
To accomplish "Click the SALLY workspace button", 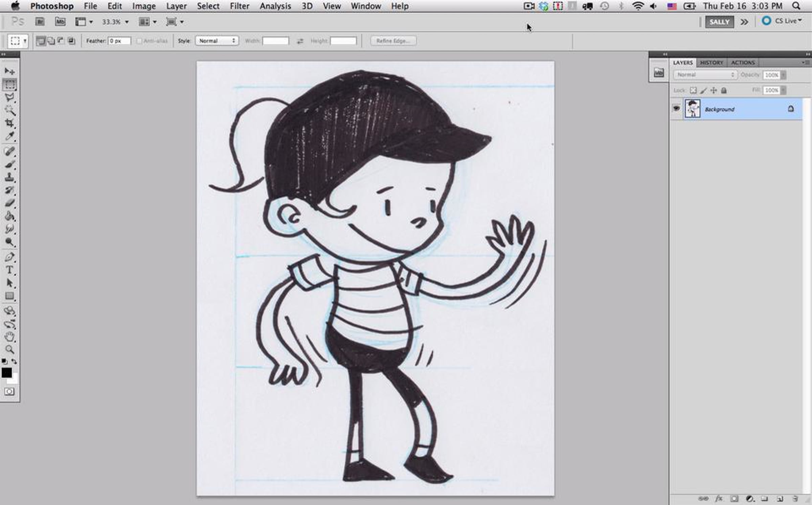I will click(x=719, y=22).
